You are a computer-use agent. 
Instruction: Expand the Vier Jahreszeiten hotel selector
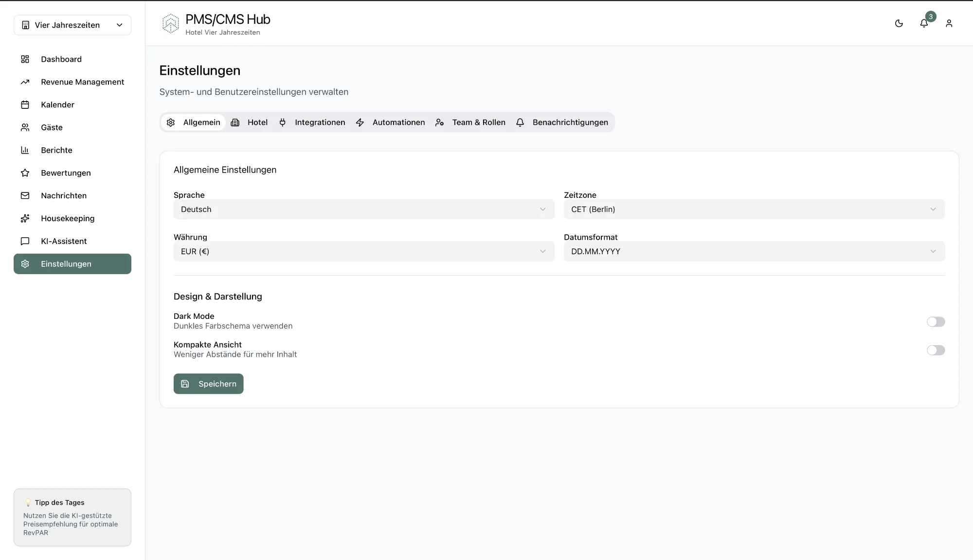pos(72,25)
